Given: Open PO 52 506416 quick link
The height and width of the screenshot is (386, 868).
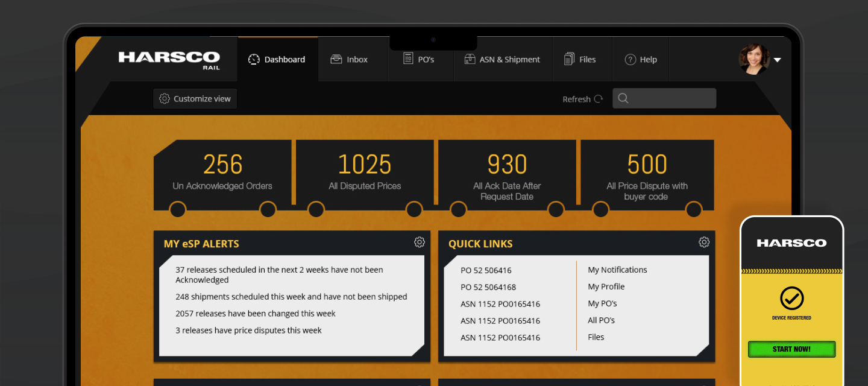Looking at the screenshot, I should click(486, 270).
